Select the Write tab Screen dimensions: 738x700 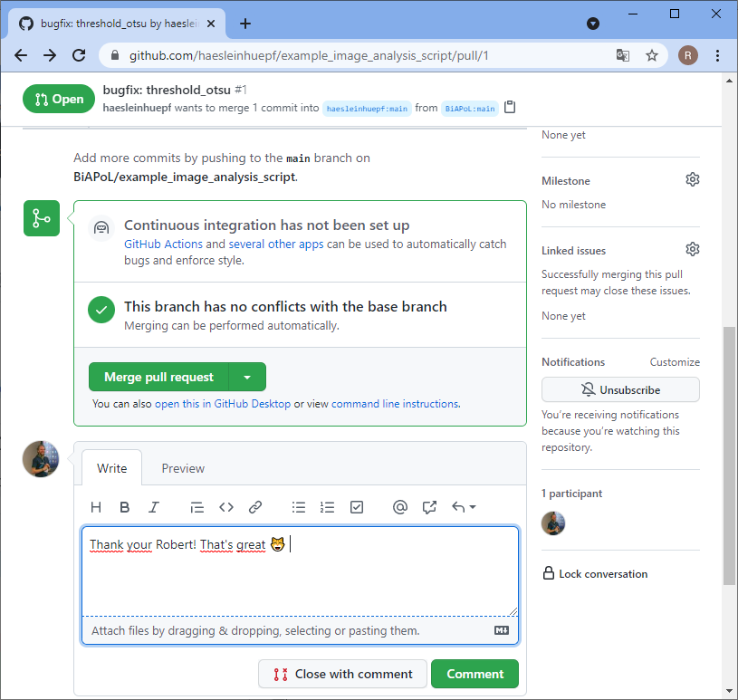112,468
